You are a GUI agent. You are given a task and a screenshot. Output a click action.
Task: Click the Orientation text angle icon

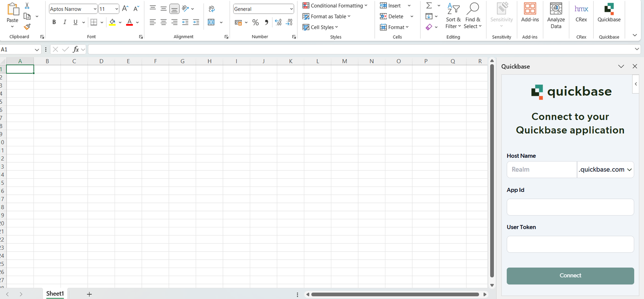pyautogui.click(x=185, y=8)
